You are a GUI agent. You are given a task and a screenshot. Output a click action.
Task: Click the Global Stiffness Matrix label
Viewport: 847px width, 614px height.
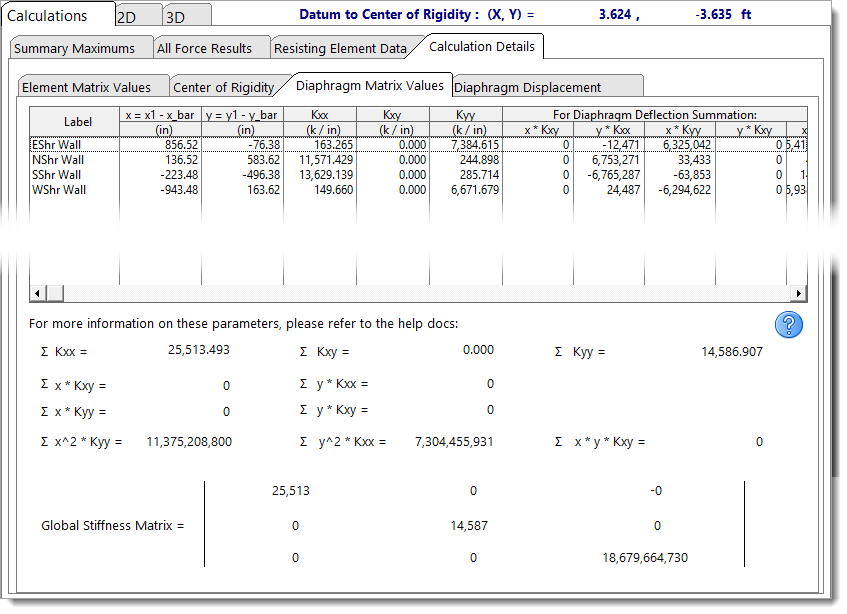click(x=112, y=525)
